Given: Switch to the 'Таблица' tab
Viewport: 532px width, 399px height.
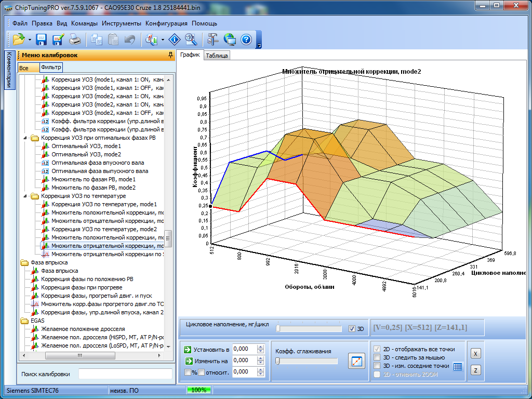Looking at the screenshot, I should coord(217,56).
